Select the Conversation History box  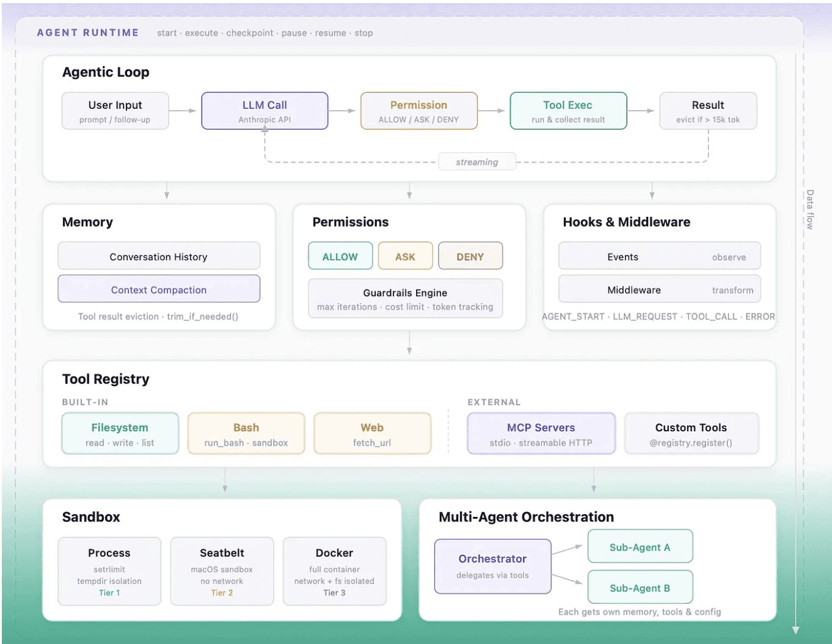[159, 256]
